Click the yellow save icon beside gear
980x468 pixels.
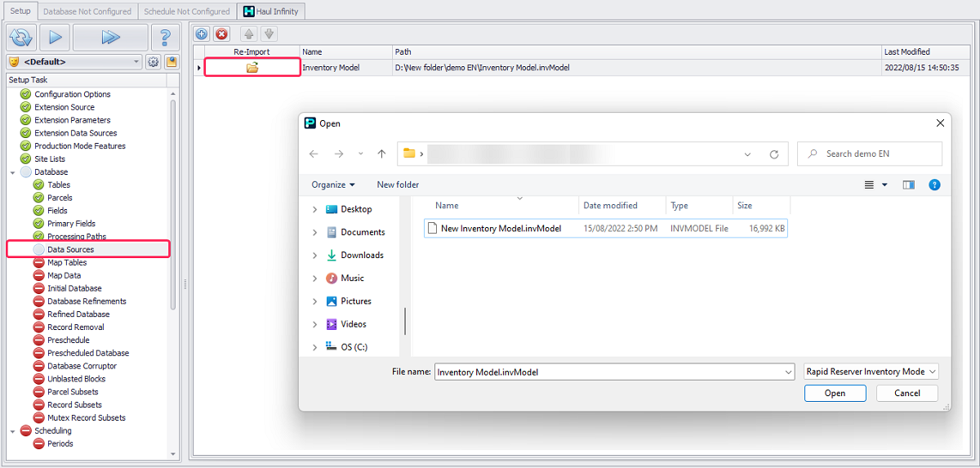171,61
